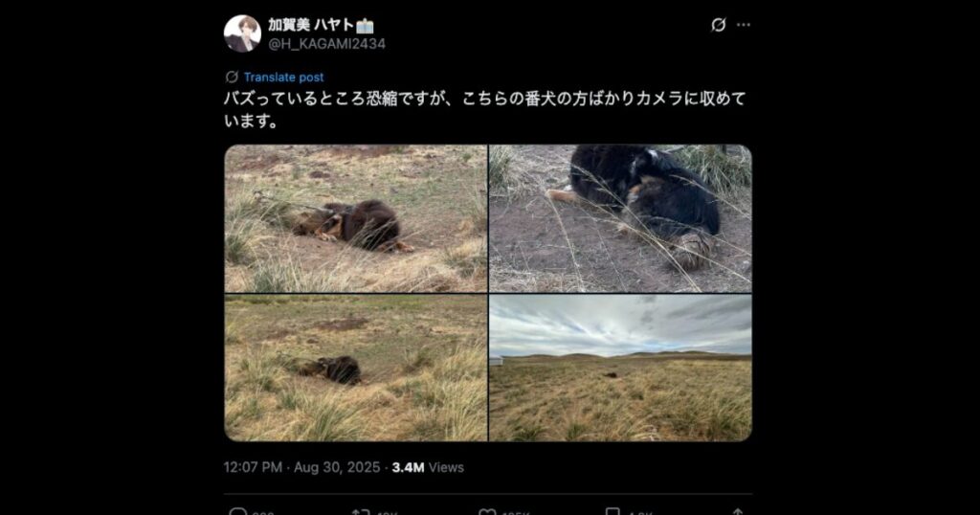Click the Translate post link

tap(283, 78)
